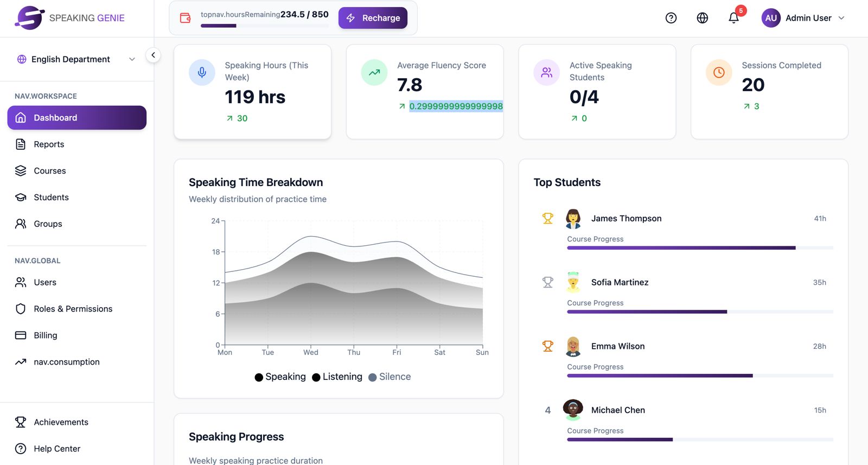Screen dimensions: 868x465
Task: Click Sofia Martinez's course progress bar
Action: 700,312
